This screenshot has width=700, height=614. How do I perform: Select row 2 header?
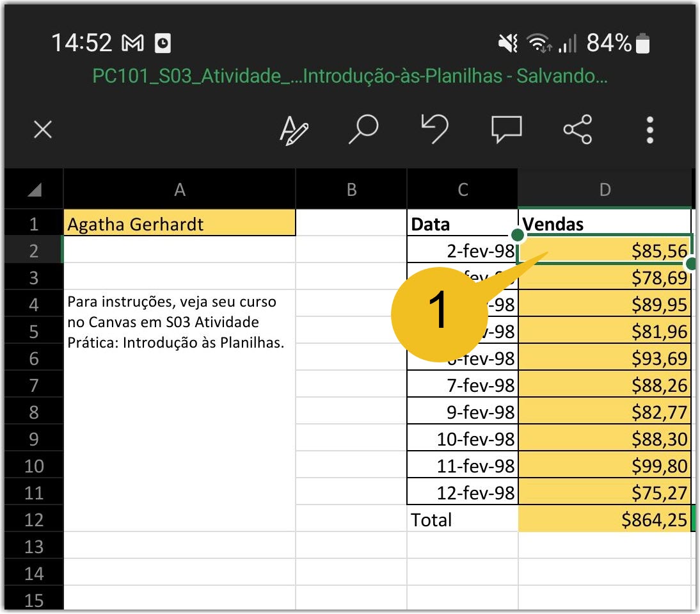point(34,250)
